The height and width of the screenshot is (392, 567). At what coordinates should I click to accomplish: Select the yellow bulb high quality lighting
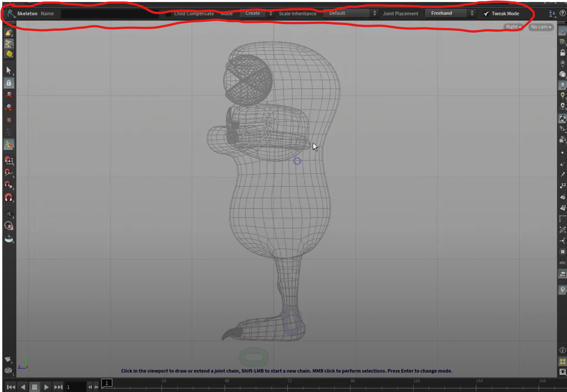(562, 96)
